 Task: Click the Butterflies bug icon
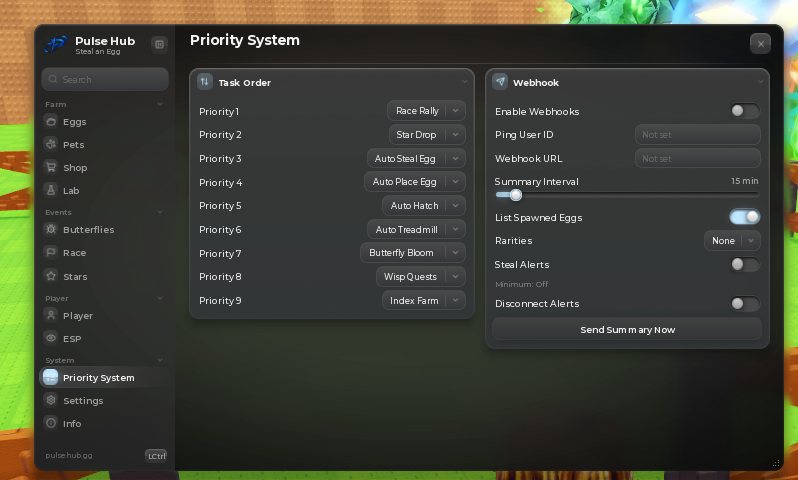(x=51, y=229)
